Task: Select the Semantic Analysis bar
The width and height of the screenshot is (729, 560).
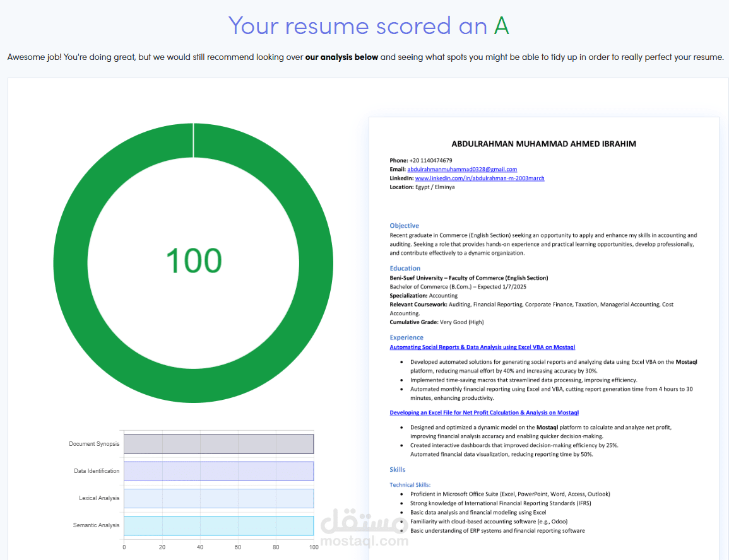Action: [218, 525]
